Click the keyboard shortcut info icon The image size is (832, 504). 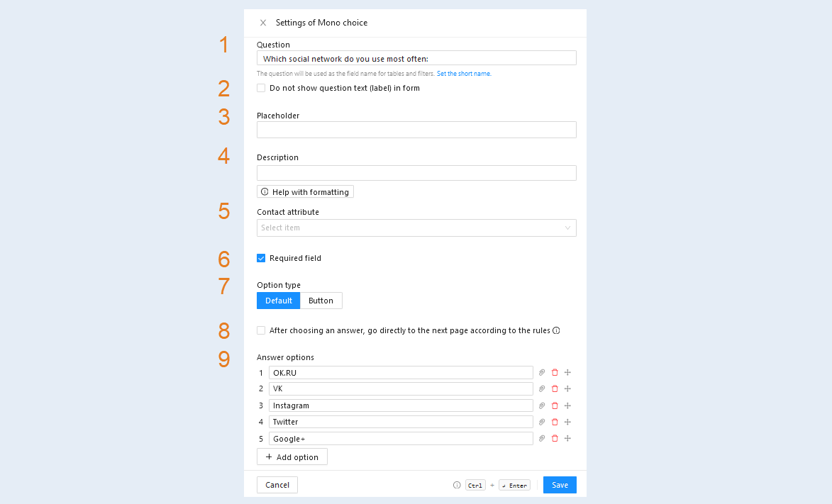pos(456,485)
